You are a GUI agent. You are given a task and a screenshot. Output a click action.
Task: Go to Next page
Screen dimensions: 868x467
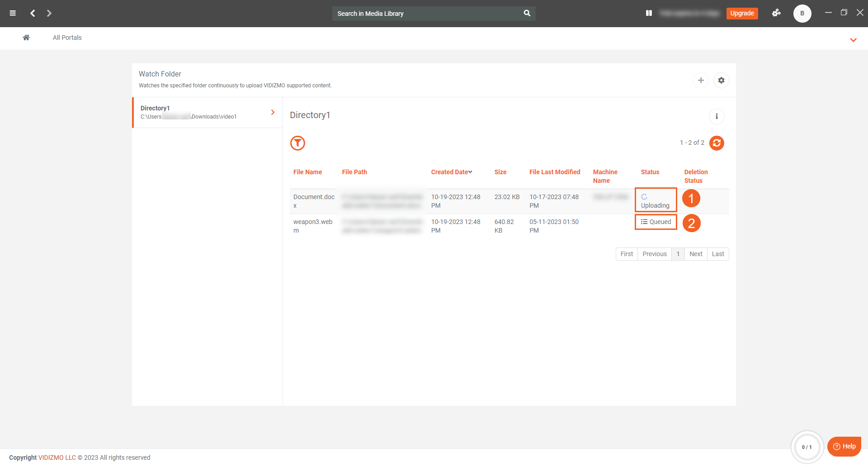[x=696, y=254]
